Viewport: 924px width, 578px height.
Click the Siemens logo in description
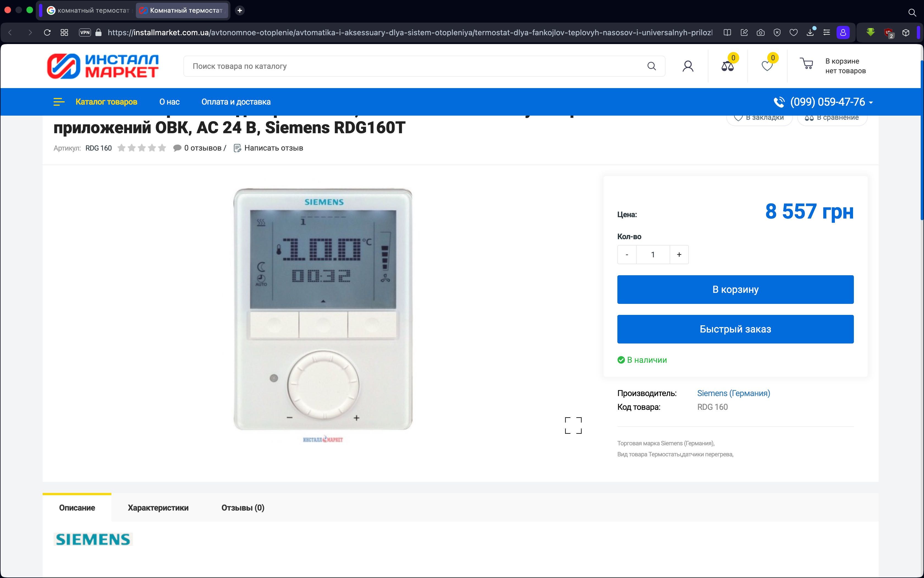93,539
